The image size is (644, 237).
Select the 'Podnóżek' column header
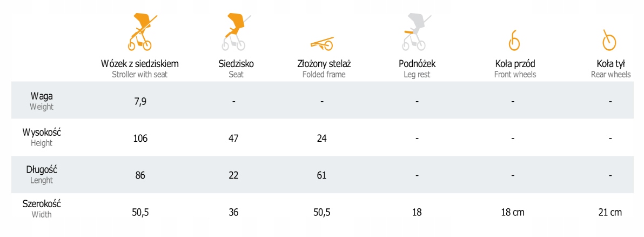click(x=417, y=64)
